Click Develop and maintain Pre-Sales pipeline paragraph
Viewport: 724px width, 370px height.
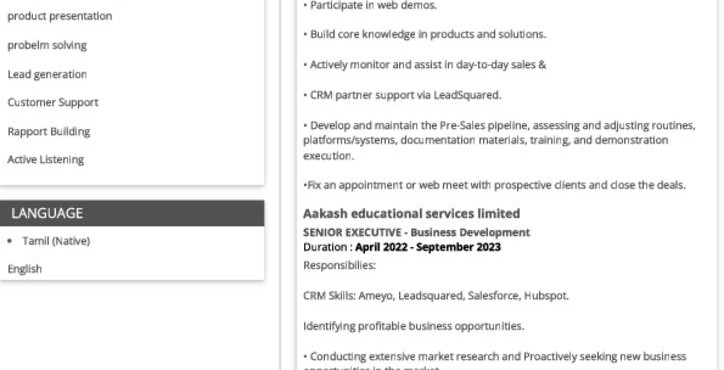coord(499,140)
